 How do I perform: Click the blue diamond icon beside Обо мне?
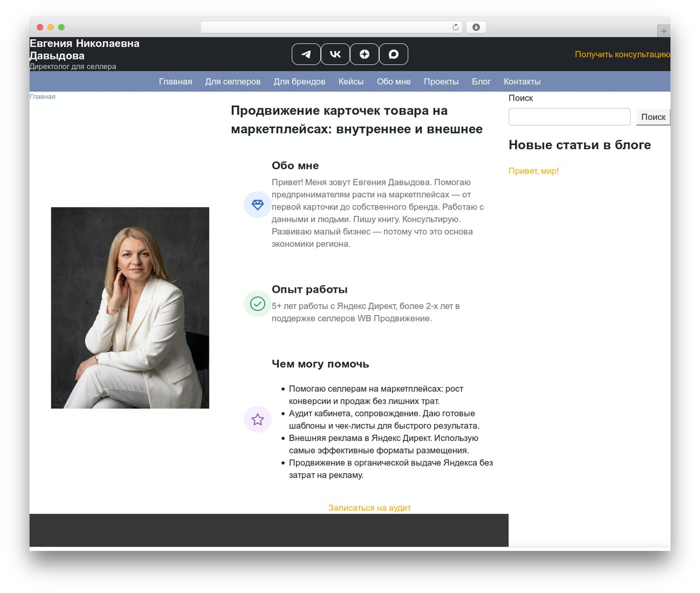[x=258, y=205]
